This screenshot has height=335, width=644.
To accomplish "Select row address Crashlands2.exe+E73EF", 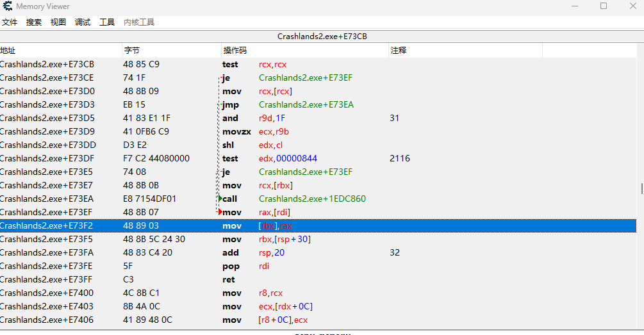I will click(46, 212).
